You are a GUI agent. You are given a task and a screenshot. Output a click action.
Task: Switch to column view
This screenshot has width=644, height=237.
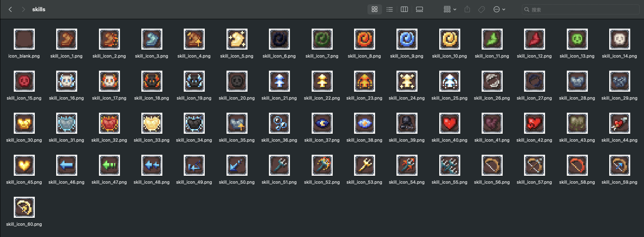pos(404,9)
